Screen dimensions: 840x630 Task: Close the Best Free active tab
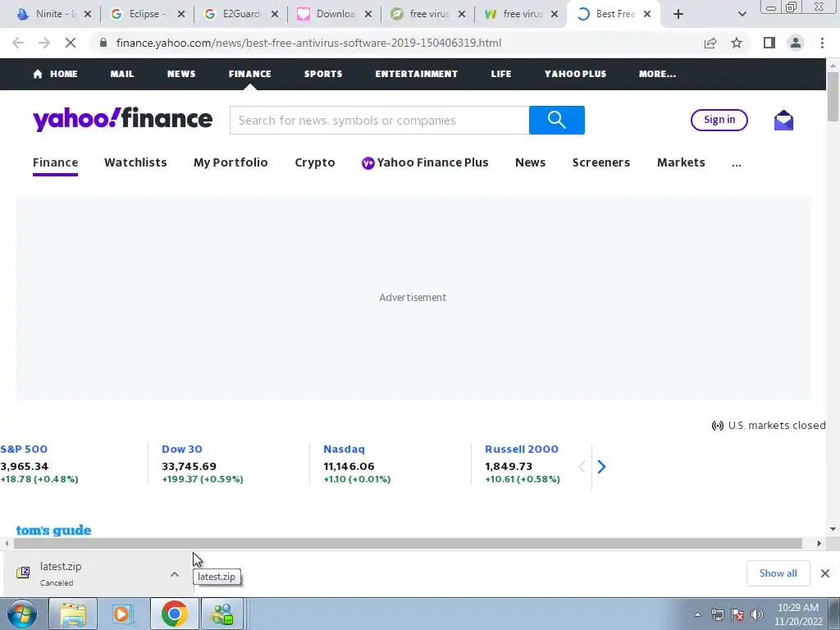[x=647, y=14]
